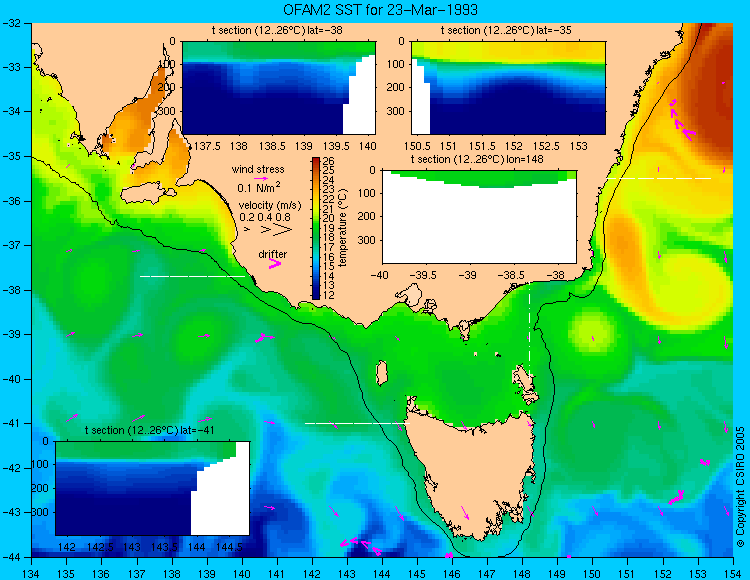The width and height of the screenshot is (750, 580).
Task: Click the 't section lon=148' inset title
Action: pos(477,159)
